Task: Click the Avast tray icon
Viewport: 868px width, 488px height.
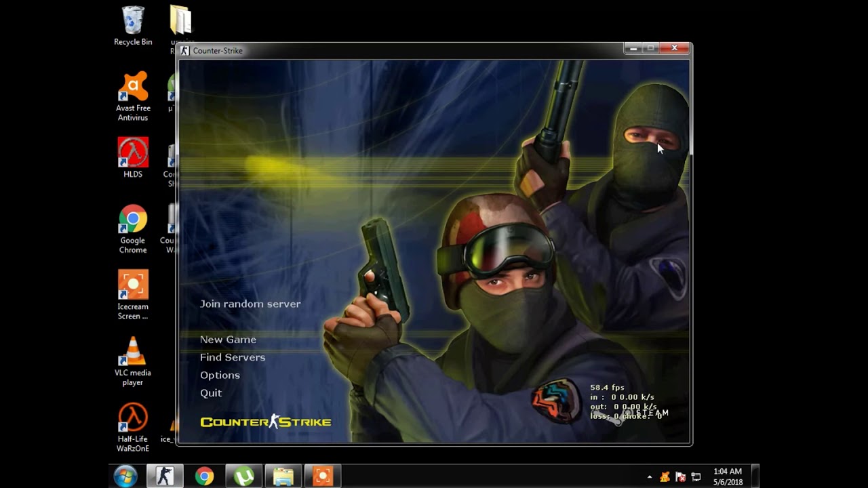Action: tap(665, 477)
